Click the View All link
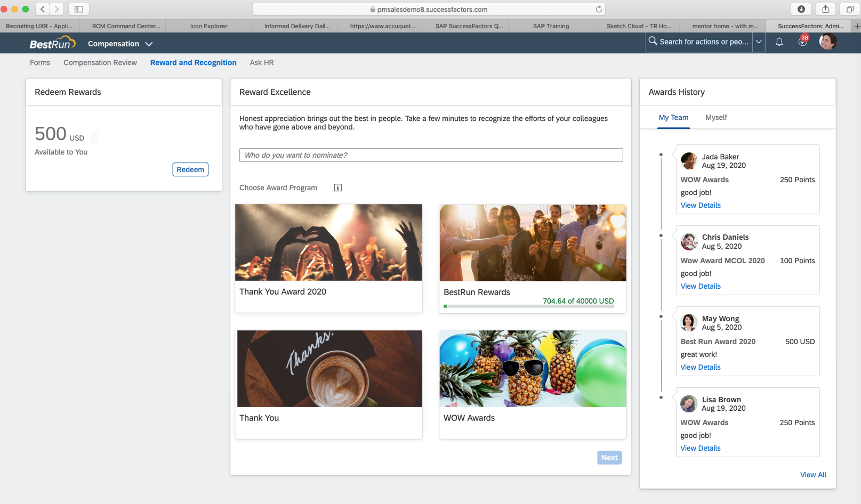Screen dimensions: 861x504 click(x=813, y=475)
